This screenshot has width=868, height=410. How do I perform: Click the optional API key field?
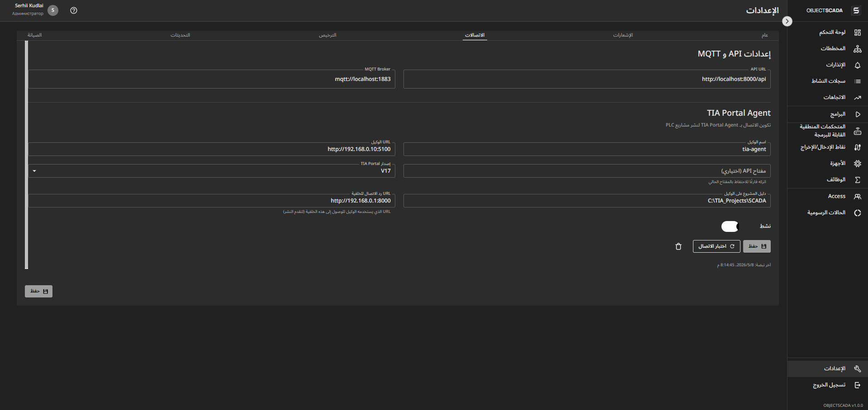coord(587,171)
